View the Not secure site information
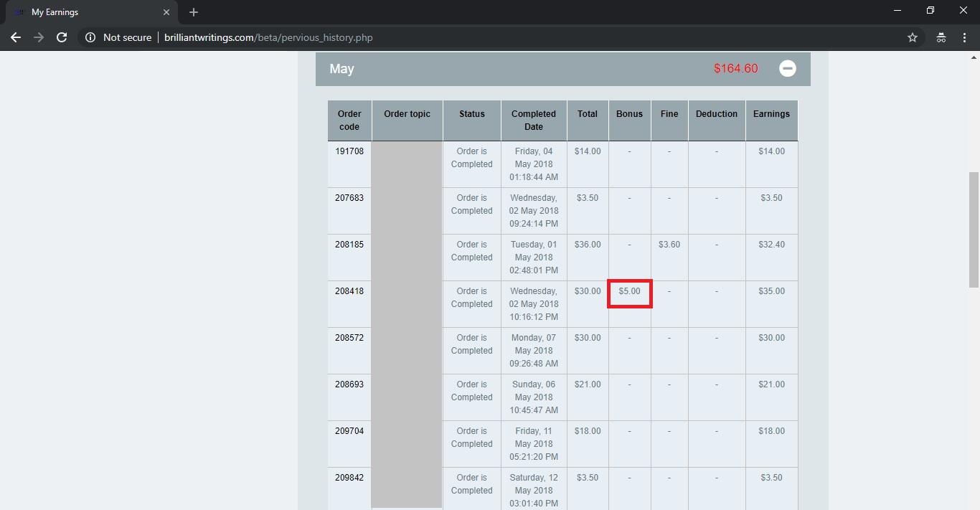Image resolution: width=980 pixels, height=510 pixels. point(118,37)
